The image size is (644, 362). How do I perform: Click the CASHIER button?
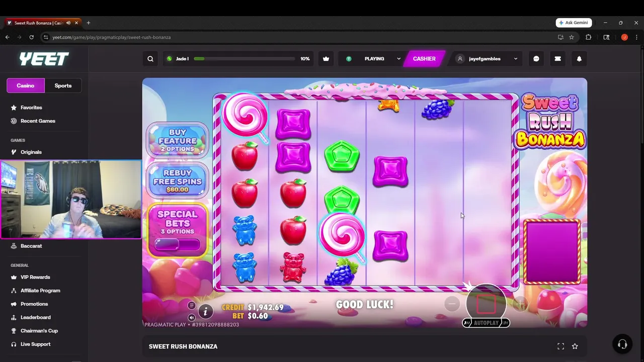[x=424, y=59]
